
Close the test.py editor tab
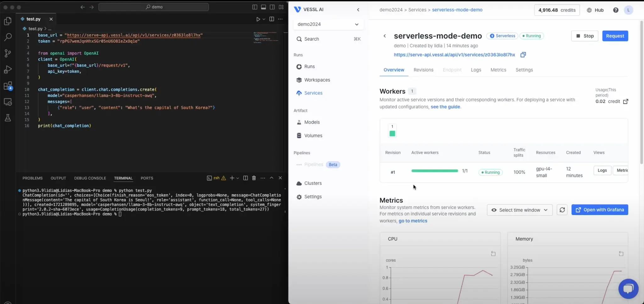[51, 19]
